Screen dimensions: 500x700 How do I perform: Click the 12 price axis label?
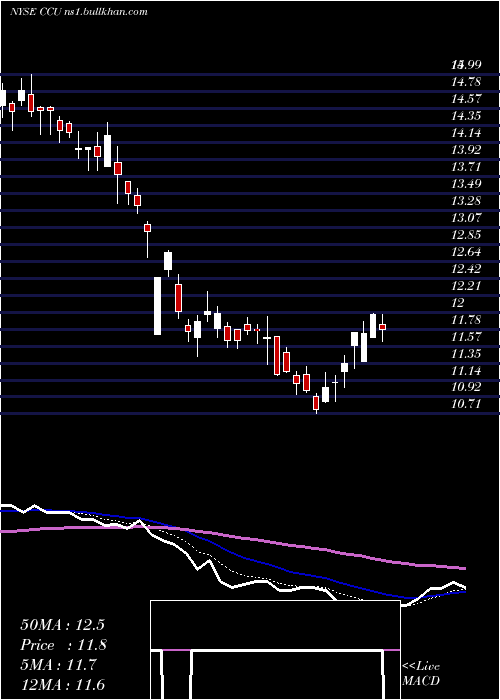458,303
